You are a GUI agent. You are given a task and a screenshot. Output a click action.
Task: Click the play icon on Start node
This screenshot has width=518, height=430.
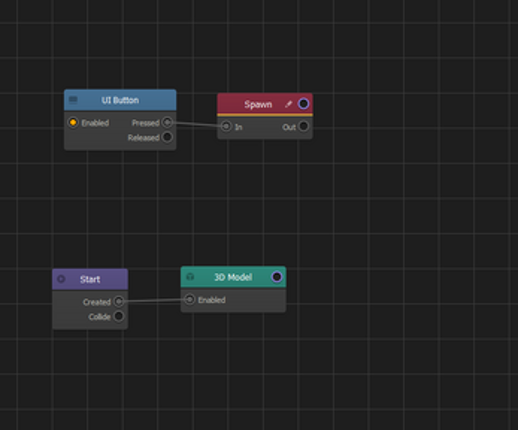(61, 279)
